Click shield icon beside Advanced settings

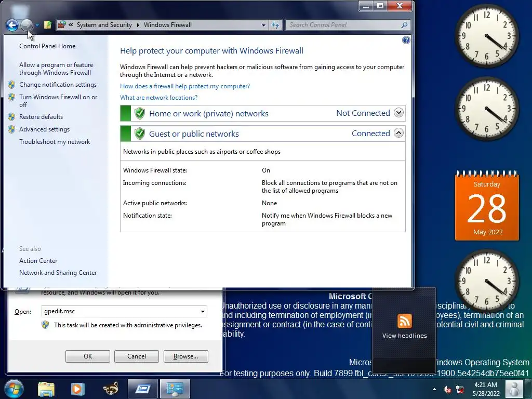(11, 129)
